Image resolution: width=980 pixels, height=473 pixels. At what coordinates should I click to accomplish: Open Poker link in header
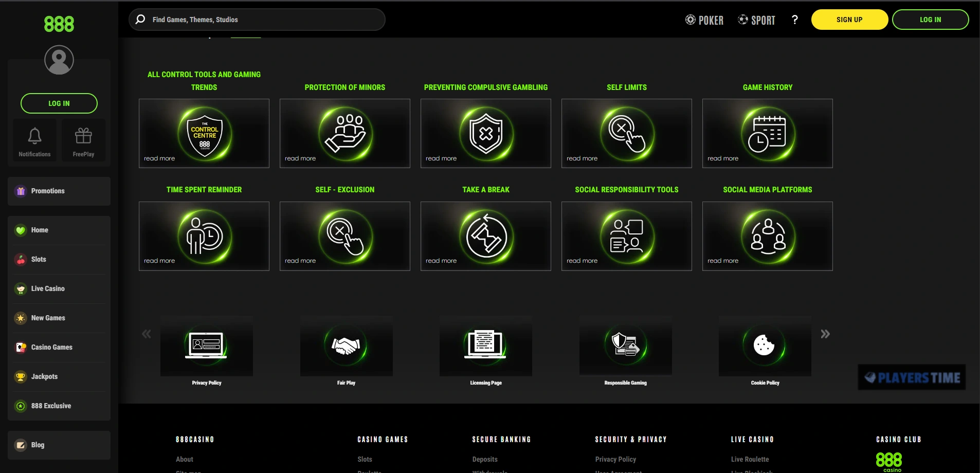704,20
